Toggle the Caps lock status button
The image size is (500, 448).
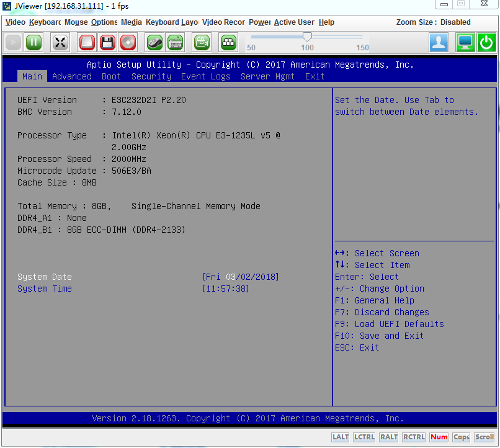(461, 437)
